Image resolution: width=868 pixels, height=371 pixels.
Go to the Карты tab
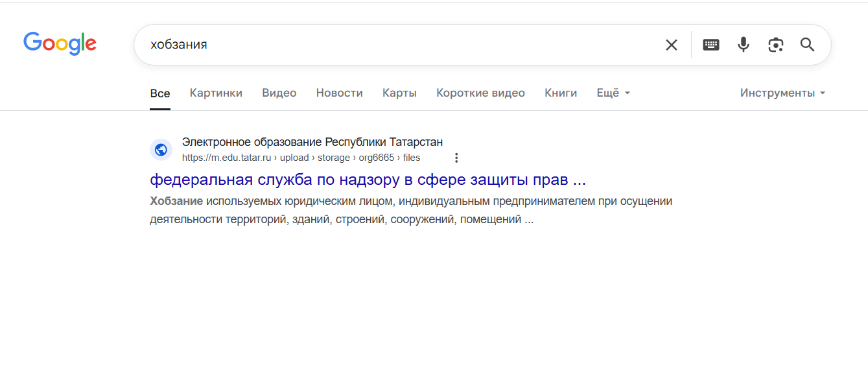tap(399, 93)
